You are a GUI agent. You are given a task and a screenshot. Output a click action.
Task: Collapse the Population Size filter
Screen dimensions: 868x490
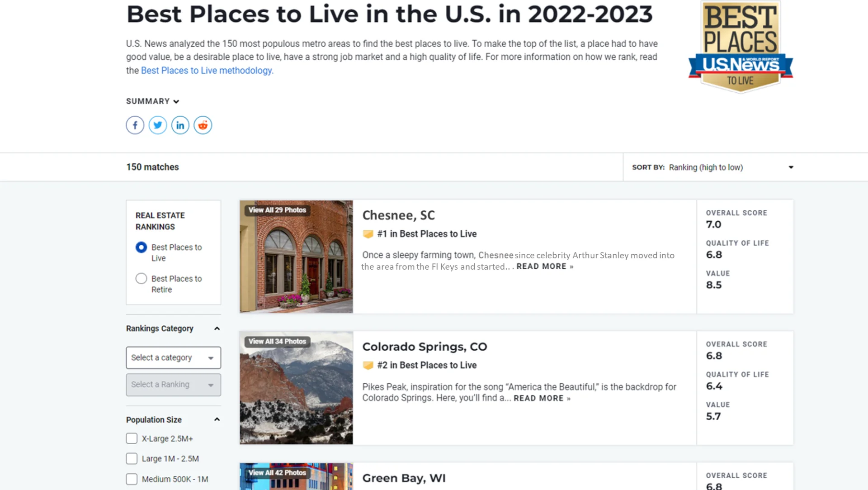point(217,420)
